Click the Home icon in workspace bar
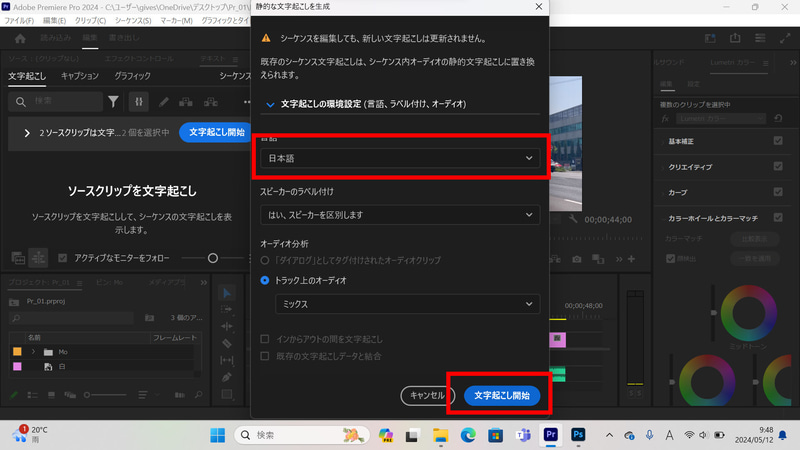 20,38
